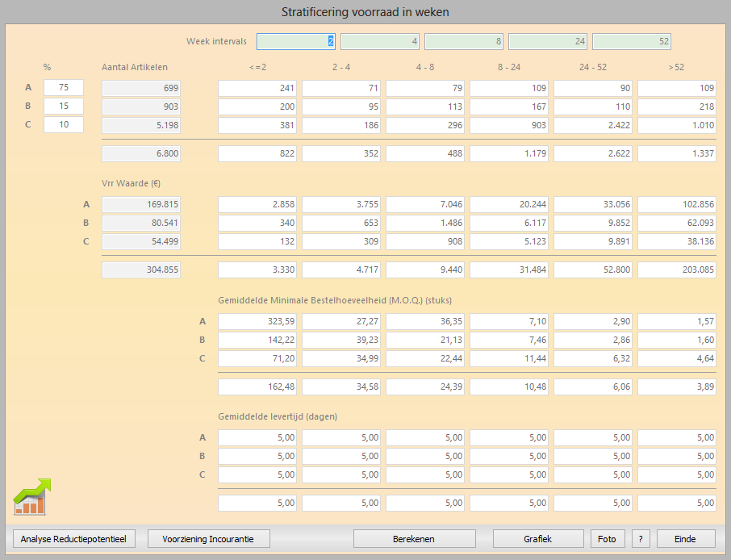Click the class A percentage field with 75
731x560 pixels.
(64, 88)
